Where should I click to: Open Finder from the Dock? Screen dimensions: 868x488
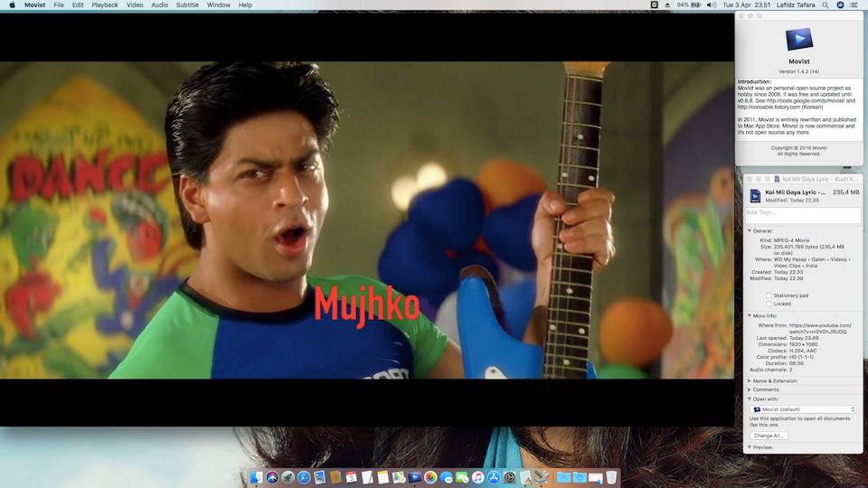pos(256,477)
